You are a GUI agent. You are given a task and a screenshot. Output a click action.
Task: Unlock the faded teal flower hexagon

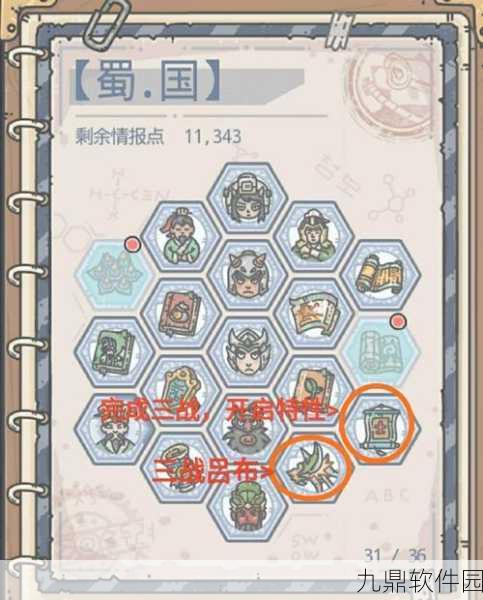pos(114,275)
